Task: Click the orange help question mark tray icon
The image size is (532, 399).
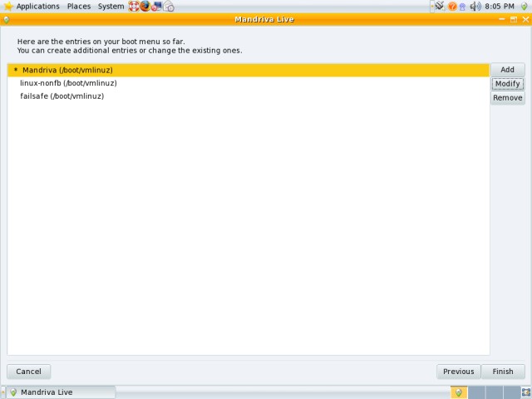Action: (x=452, y=6)
